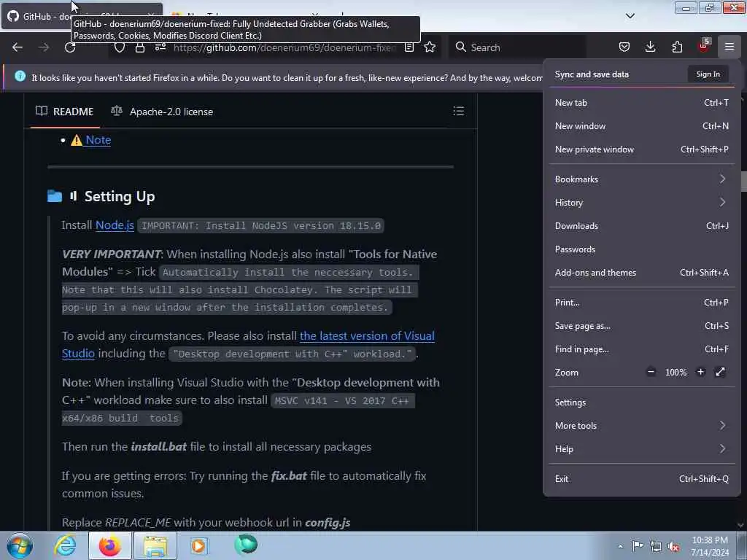Open a New private window
Viewport: 747px width, 560px height.
(x=641, y=149)
